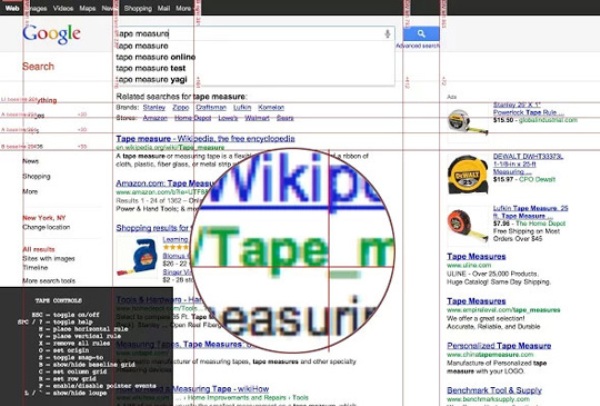Click the Google logo
This screenshot has height=406, width=600.
(51, 34)
